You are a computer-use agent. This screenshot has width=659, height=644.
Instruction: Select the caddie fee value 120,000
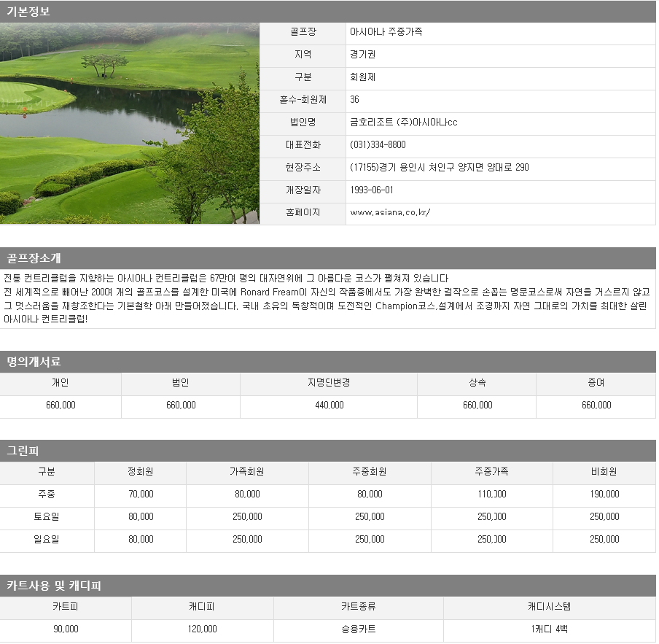pyautogui.click(x=202, y=629)
